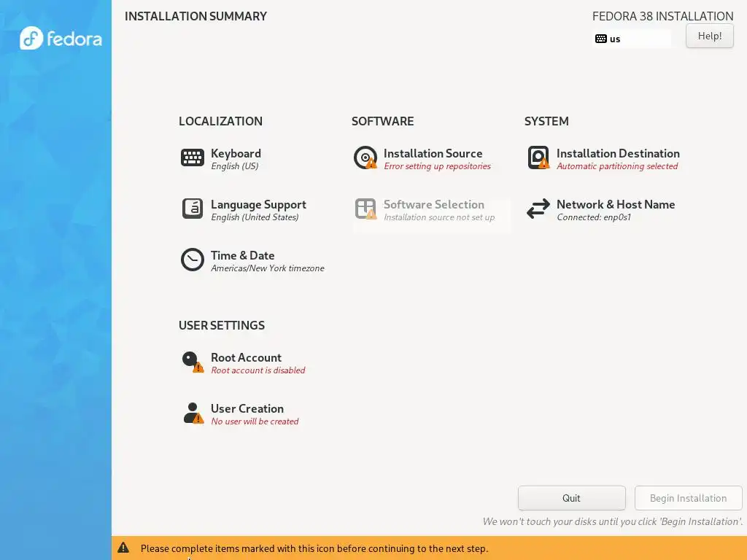747x560 pixels.
Task: Click the keyboard layout icon beside 'us'
Action: tap(601, 39)
